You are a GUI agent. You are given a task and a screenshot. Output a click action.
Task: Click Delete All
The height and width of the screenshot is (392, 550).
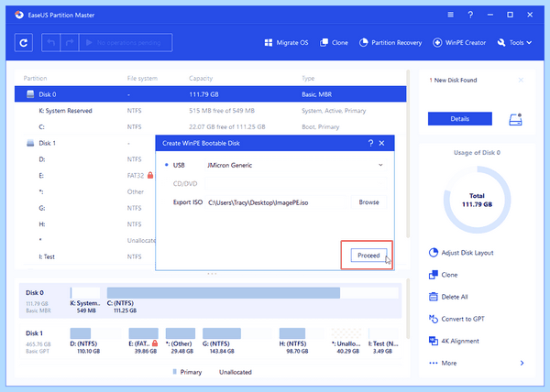[448, 297]
